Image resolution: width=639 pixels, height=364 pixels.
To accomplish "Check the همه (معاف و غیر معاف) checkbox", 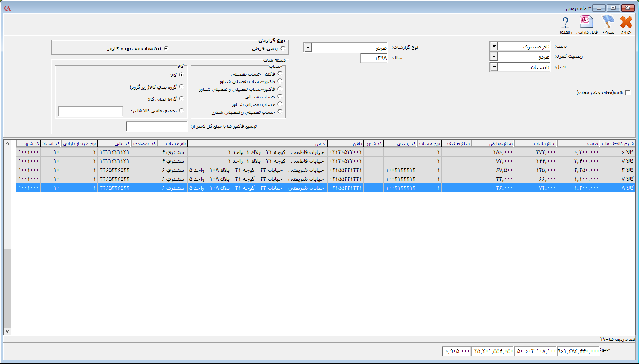I will (x=628, y=92).
